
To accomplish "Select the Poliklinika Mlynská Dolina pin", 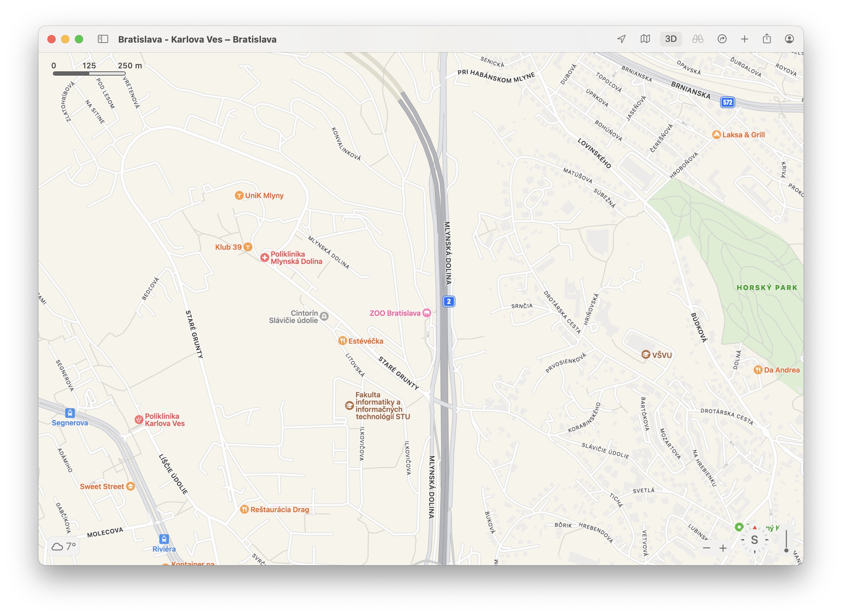I will pyautogui.click(x=264, y=258).
